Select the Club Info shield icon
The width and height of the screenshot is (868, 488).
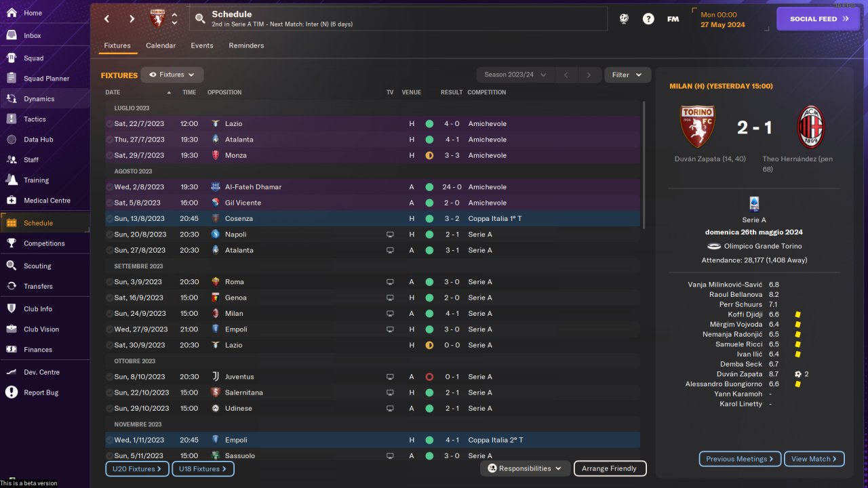tap(11, 308)
